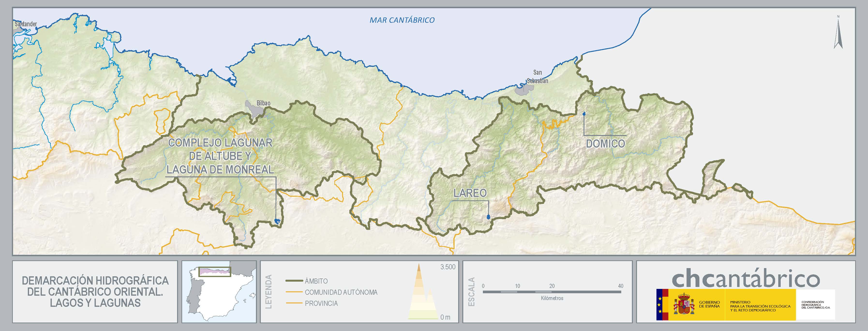Click the DOMICO map label
Viewport: 868px width, 331px height.
click(x=605, y=144)
